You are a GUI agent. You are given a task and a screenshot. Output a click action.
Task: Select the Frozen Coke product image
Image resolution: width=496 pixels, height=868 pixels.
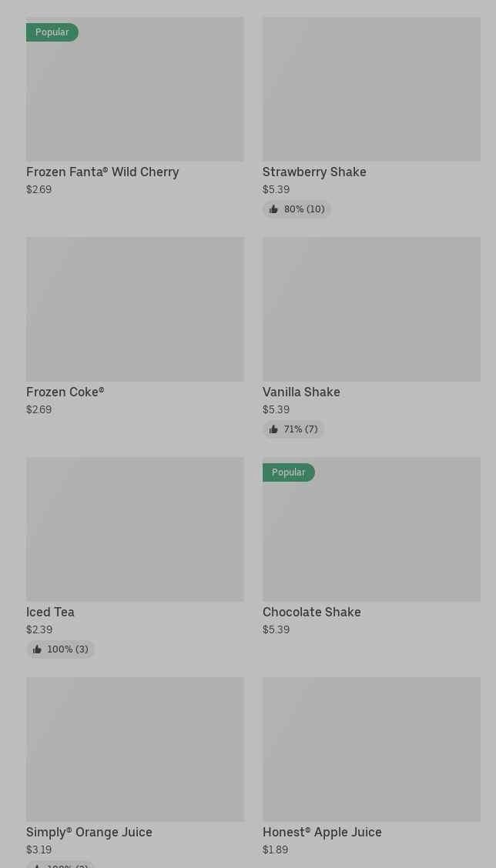click(x=135, y=309)
